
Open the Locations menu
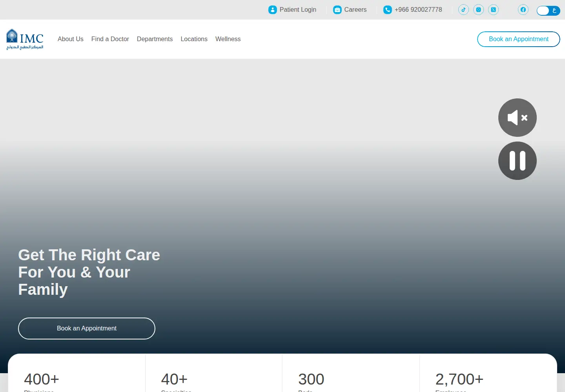(194, 39)
